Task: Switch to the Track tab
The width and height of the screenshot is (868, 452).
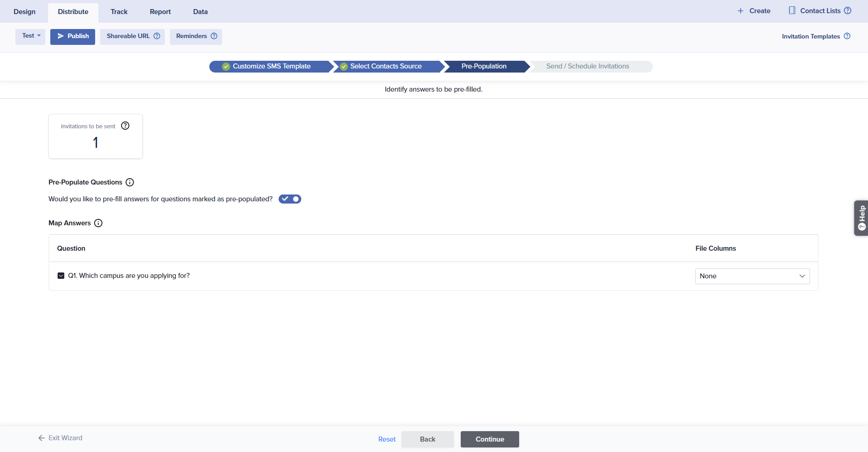Action: point(119,12)
